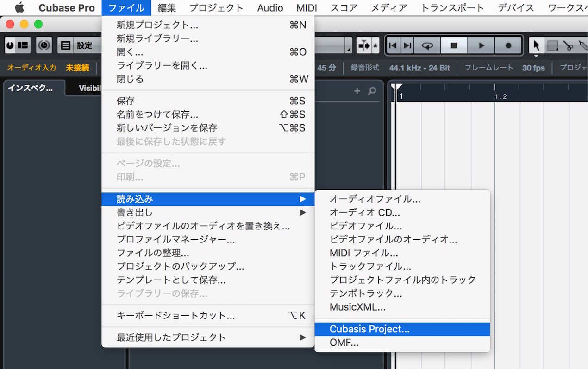Image resolution: width=588 pixels, height=369 pixels.
Task: Choose テンプレートとして保存... menu item
Action: [208, 280]
